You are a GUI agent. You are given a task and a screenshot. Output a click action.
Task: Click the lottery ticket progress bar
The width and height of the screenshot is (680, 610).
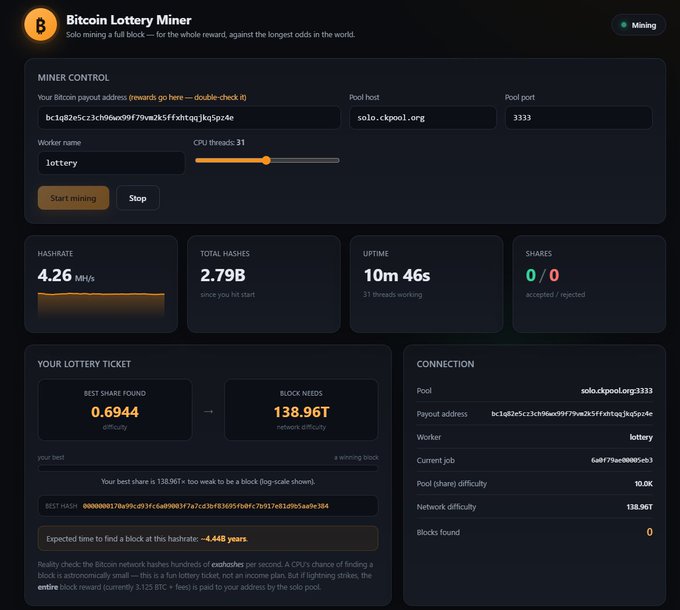point(208,468)
